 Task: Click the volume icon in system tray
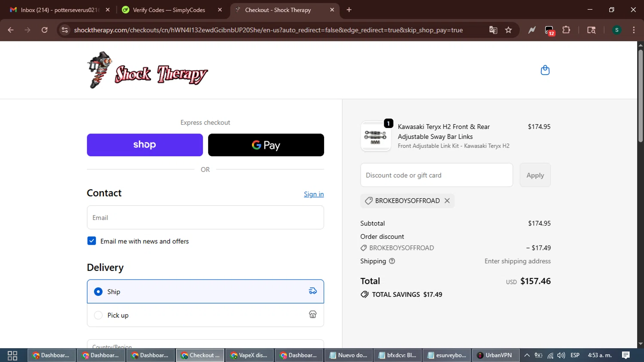[561, 356]
